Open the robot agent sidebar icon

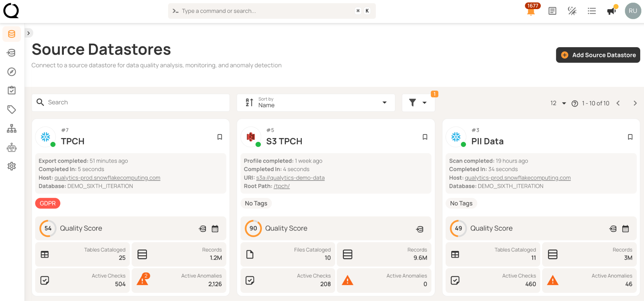click(12, 148)
